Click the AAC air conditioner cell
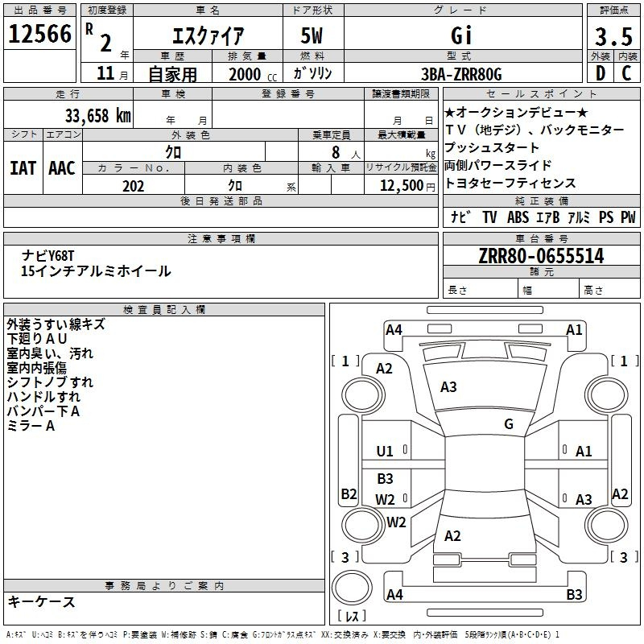The height and width of the screenshot is (644, 644). (62, 167)
